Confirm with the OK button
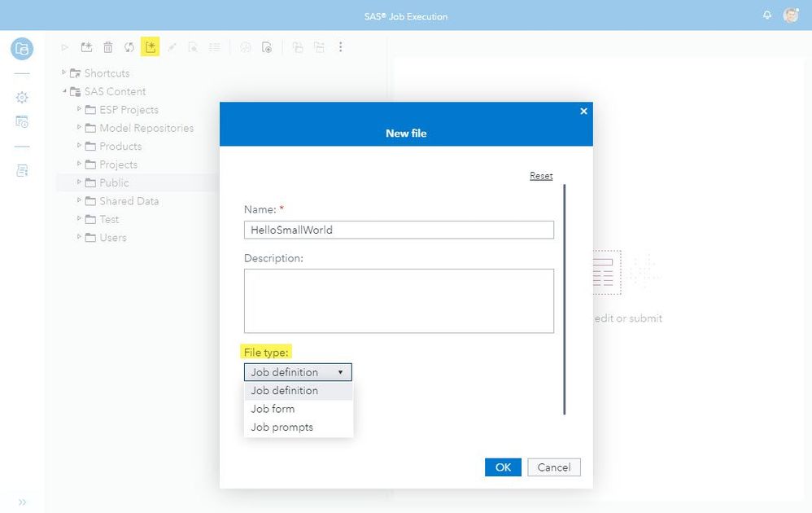This screenshot has width=812, height=513. click(503, 467)
